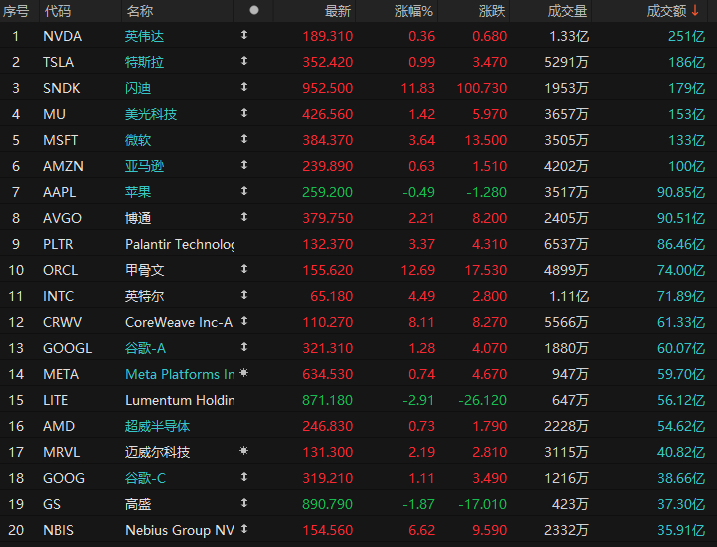Click the up-down marker icon in TSLA row
Image resolution: width=717 pixels, height=547 pixels.
(244, 61)
